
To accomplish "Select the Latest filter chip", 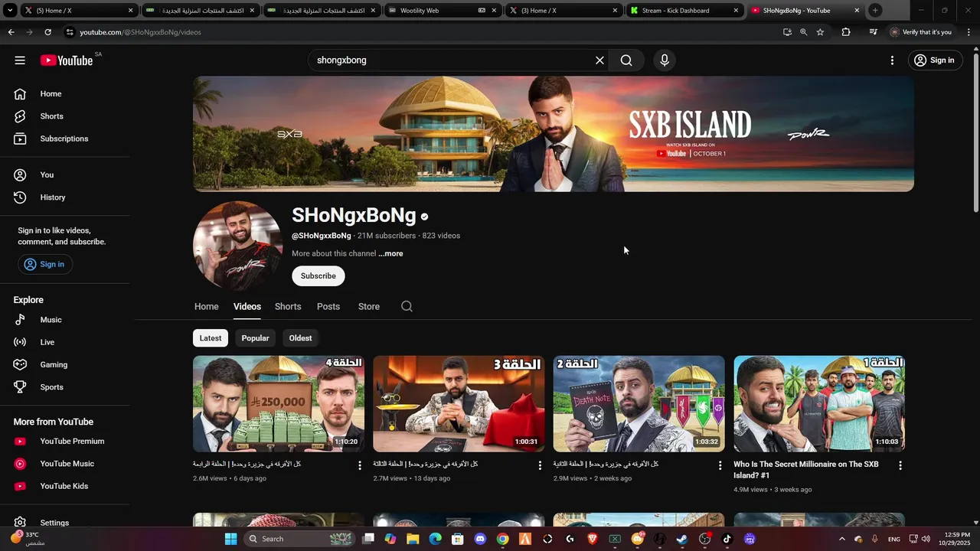I will click(211, 338).
